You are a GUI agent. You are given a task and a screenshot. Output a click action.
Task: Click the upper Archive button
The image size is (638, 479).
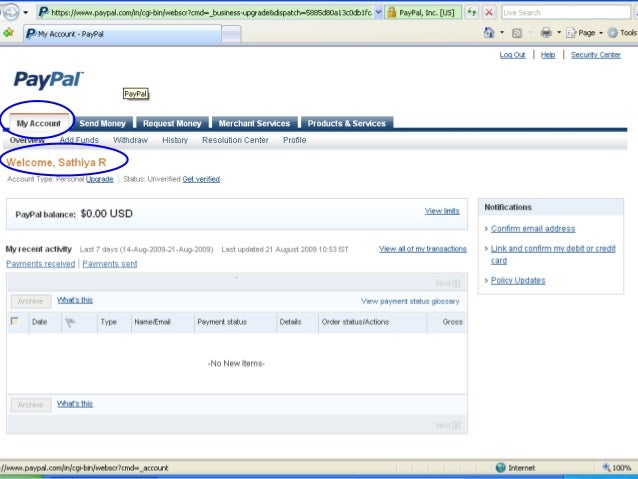click(31, 301)
